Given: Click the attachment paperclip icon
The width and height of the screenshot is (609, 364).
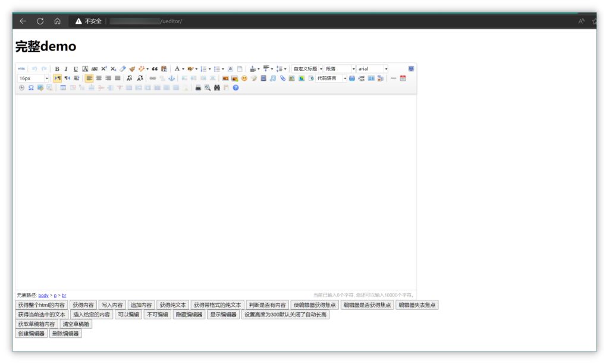Looking at the screenshot, I should (282, 78).
